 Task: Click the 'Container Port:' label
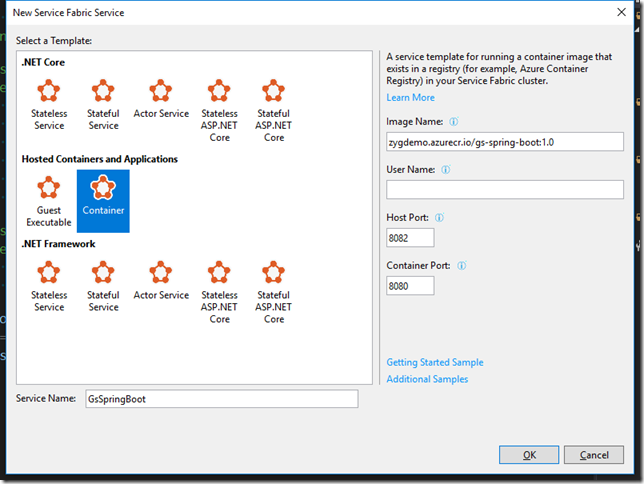point(418,266)
